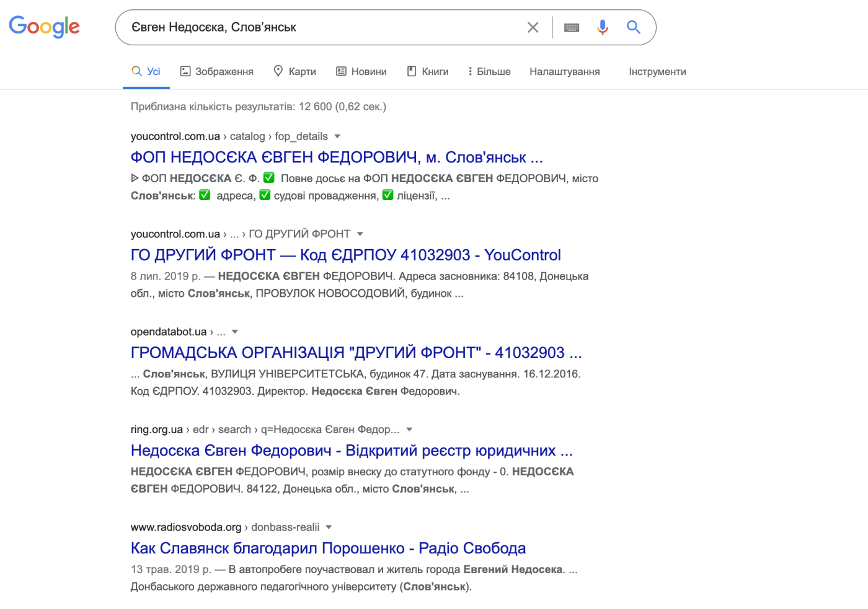Click the results count text 12 600
The width and height of the screenshot is (868, 609).
click(258, 107)
